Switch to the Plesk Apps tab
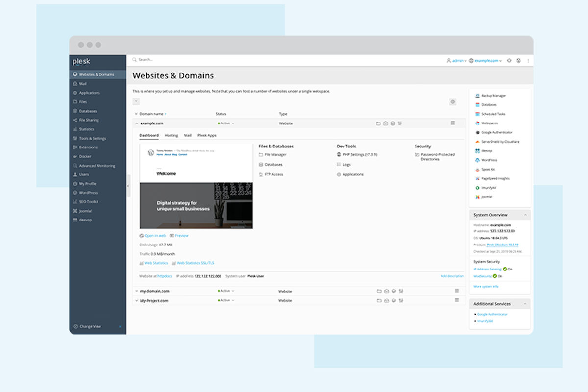 tap(206, 135)
